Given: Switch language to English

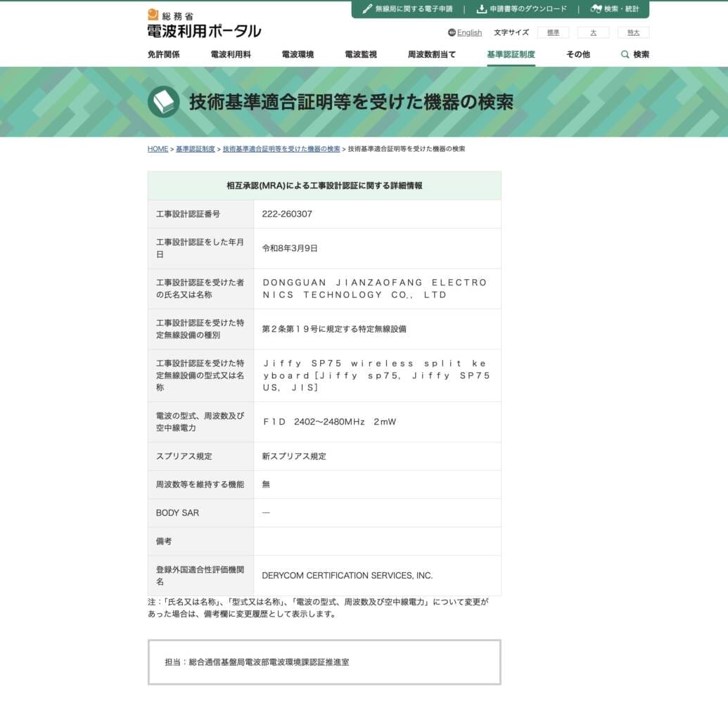Looking at the screenshot, I should 469,32.
